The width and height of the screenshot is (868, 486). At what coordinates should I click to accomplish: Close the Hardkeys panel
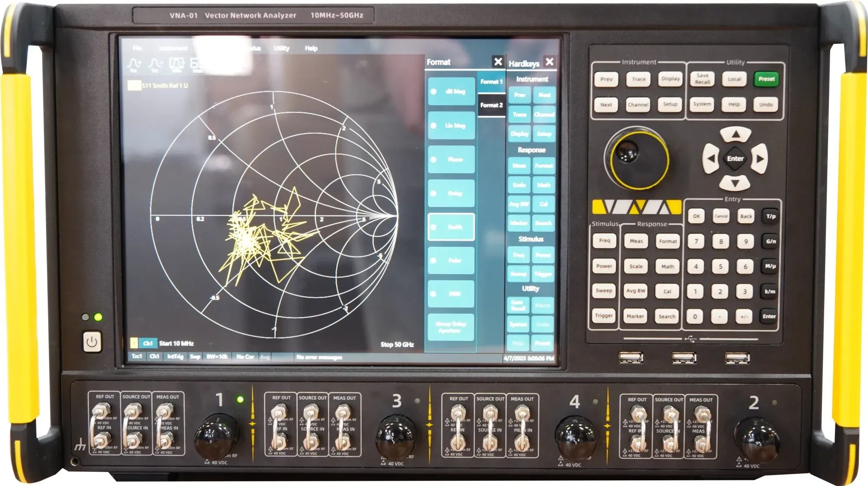(x=549, y=62)
